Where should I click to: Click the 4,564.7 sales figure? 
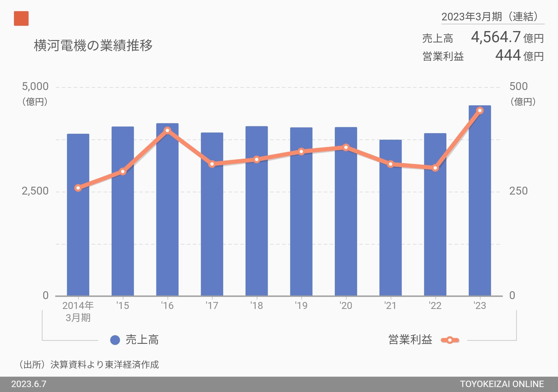click(496, 37)
